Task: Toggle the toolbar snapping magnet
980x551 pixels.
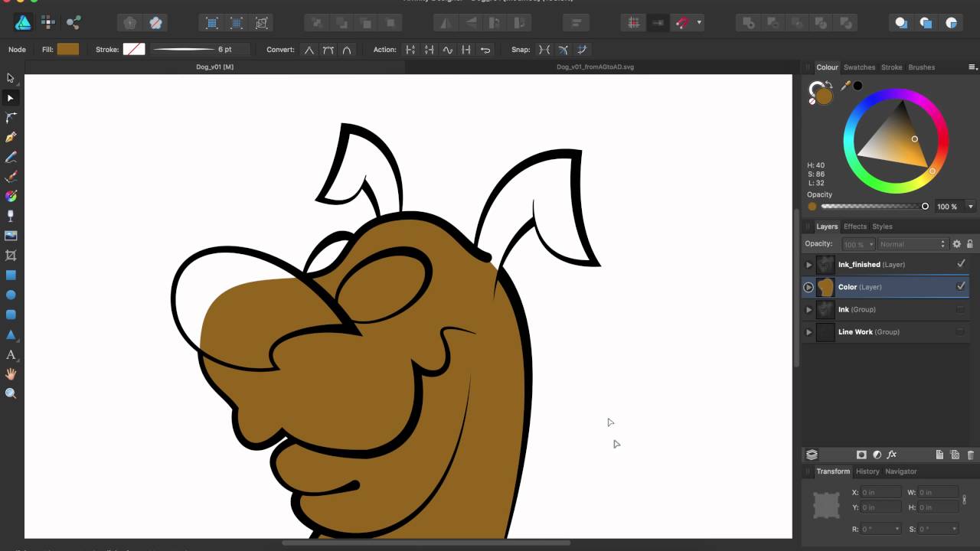Action: [681, 23]
